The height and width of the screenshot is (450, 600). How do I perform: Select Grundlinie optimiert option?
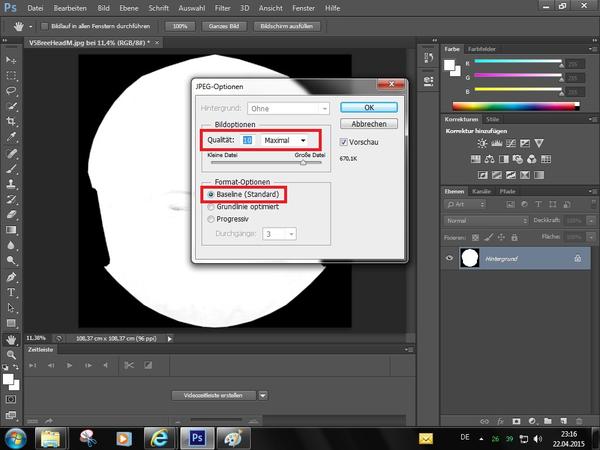[x=210, y=207]
